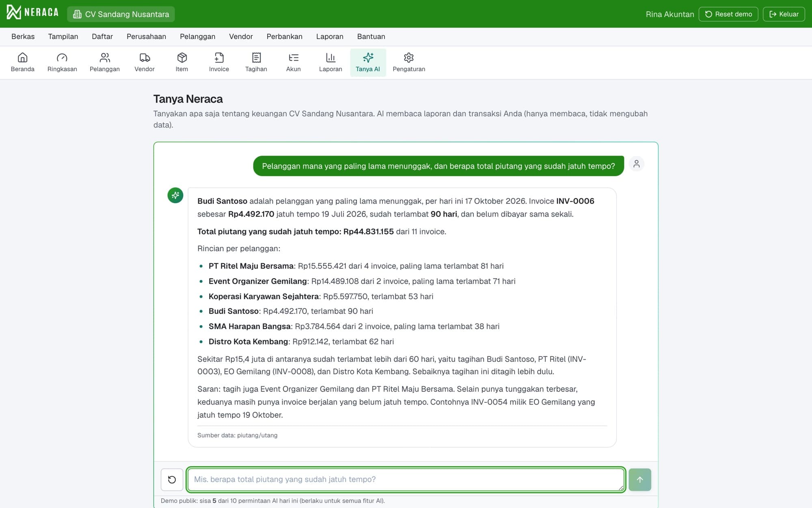Open the Laporan menu in the menu bar
The height and width of the screenshot is (508, 812).
(330, 37)
